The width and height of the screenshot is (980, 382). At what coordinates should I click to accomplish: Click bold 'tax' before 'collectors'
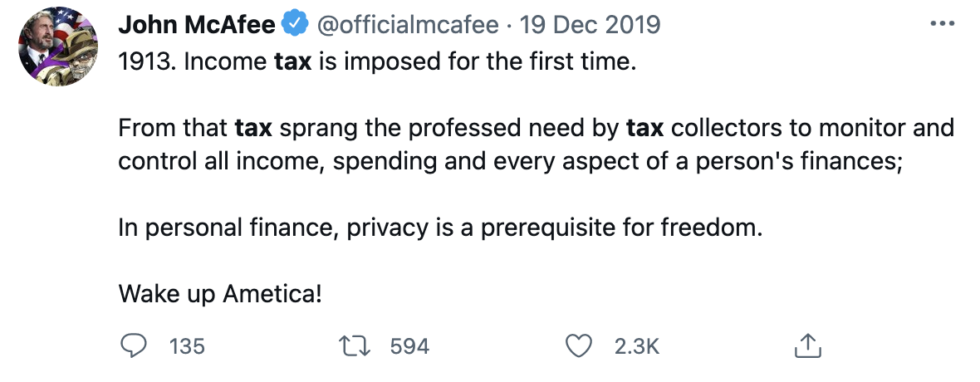(x=644, y=129)
